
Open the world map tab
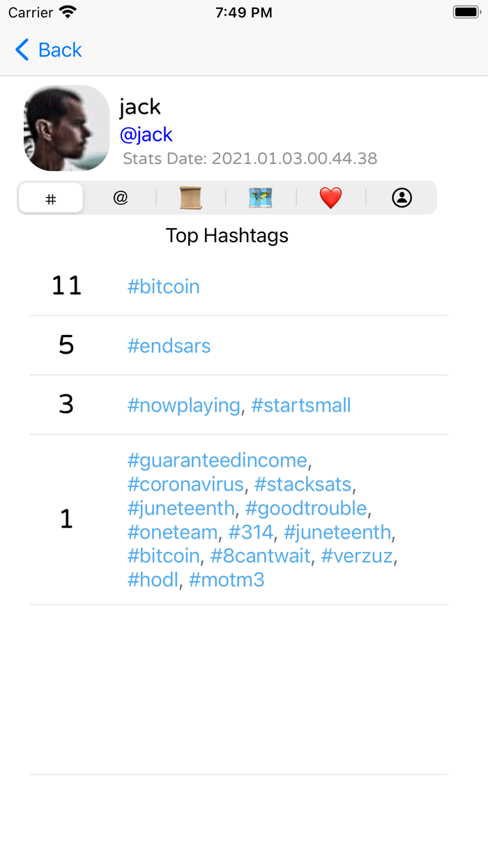261,198
